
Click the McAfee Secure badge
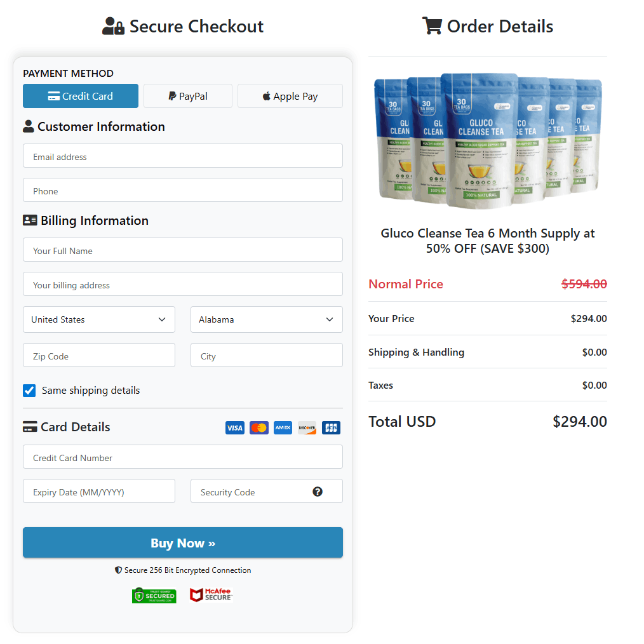pyautogui.click(x=210, y=595)
